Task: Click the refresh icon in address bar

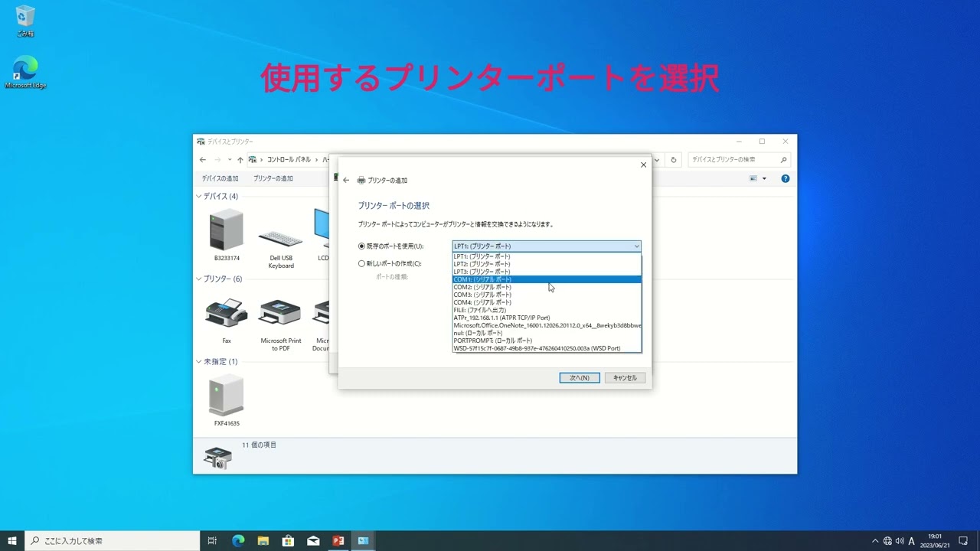Action: [672, 159]
